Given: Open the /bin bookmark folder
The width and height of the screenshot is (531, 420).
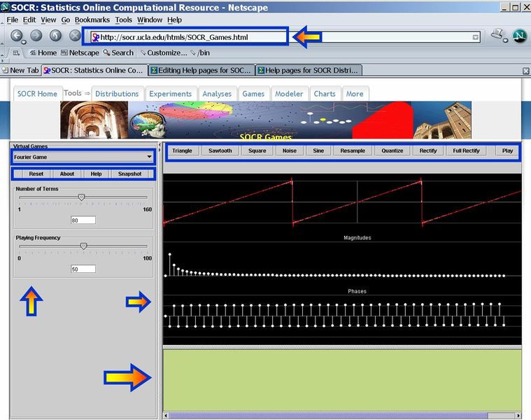Looking at the screenshot, I should [x=200, y=52].
